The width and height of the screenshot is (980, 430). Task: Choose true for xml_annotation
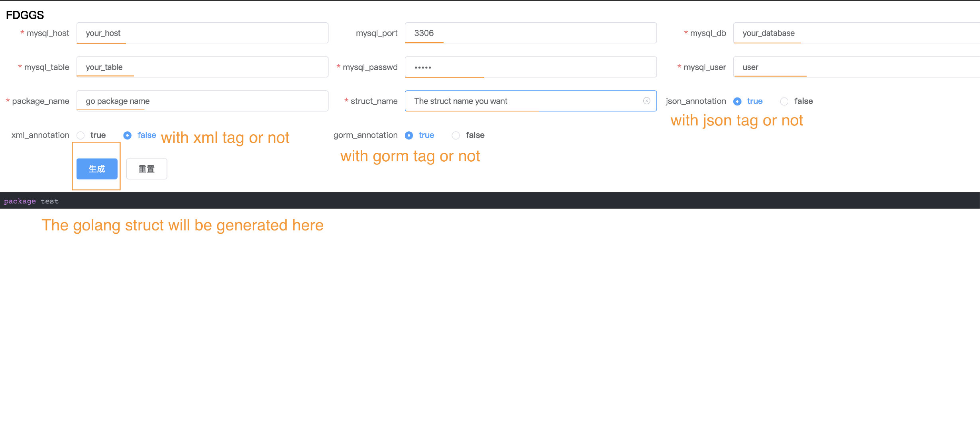(x=81, y=135)
